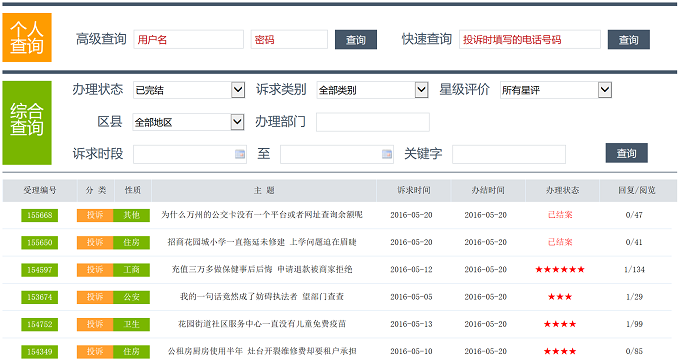Open case number 154752

(39, 324)
